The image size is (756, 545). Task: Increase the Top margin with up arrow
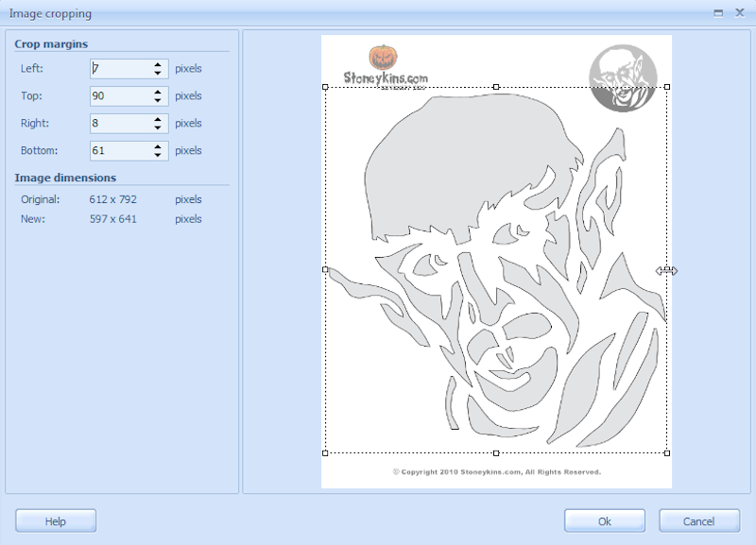coord(158,92)
